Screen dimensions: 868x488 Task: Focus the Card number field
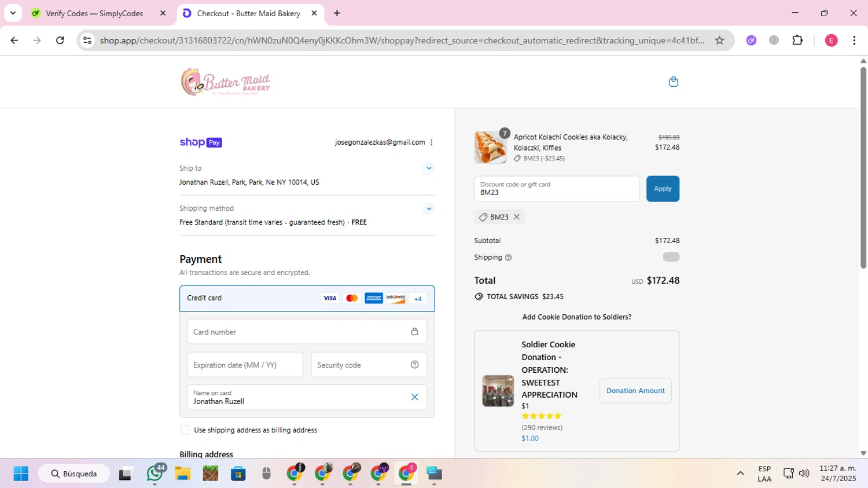[307, 332]
